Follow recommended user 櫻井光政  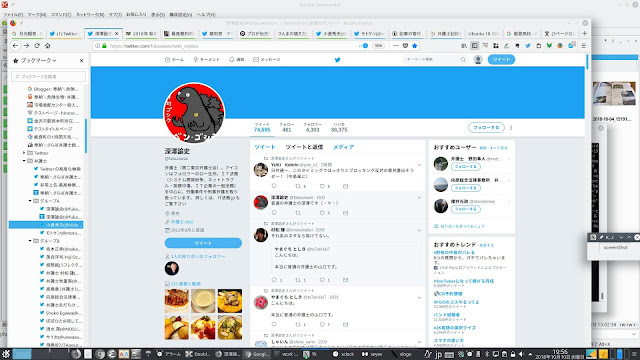(x=466, y=209)
